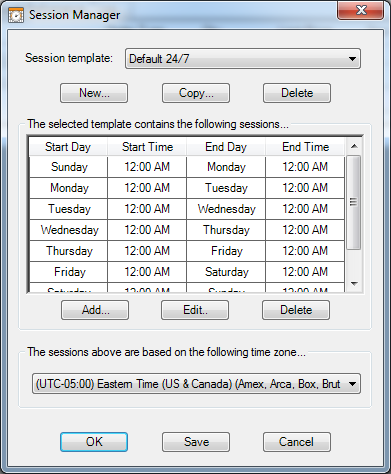Delete the selected session template
The height and width of the screenshot is (474, 391).
tap(297, 93)
